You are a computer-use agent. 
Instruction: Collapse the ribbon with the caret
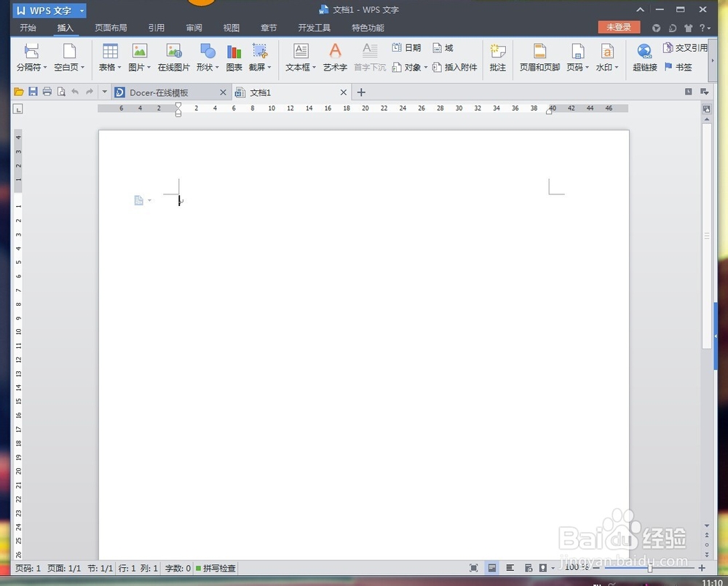(x=640, y=9)
